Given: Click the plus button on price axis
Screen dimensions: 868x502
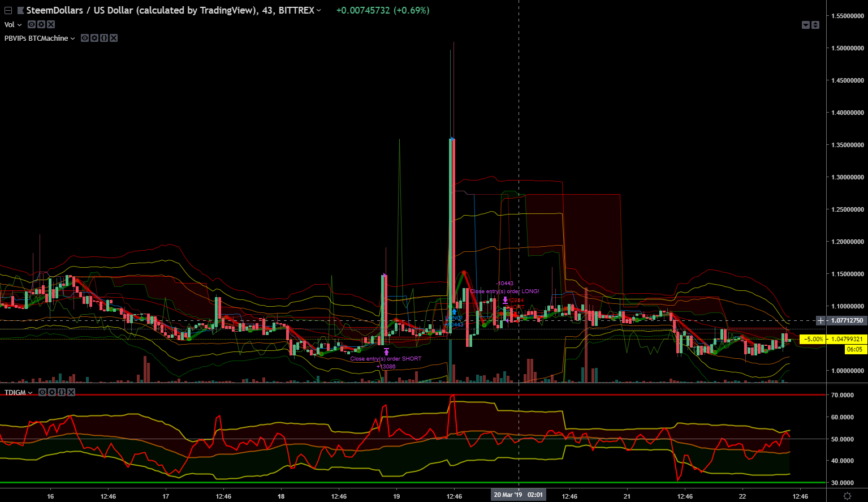Looking at the screenshot, I should pyautogui.click(x=821, y=321).
